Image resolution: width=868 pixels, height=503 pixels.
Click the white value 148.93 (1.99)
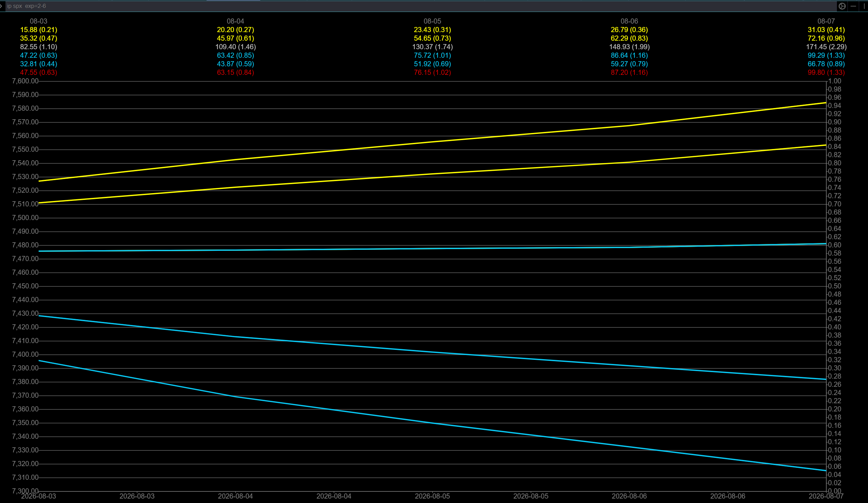coord(630,47)
